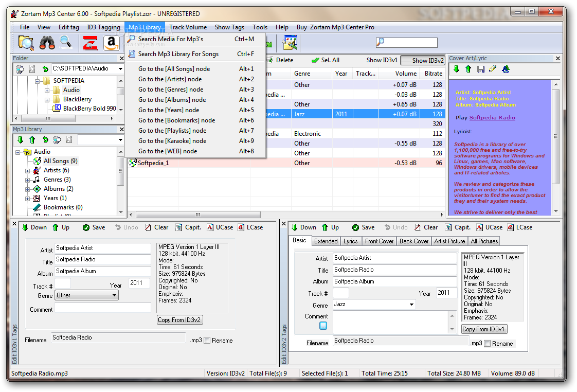Choose Go to the [Artists] node
Image resolution: width=577 pixels, height=392 pixels.
(x=195, y=79)
